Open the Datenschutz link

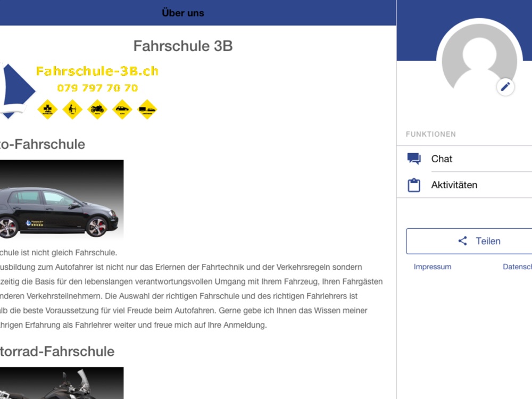coord(517,267)
